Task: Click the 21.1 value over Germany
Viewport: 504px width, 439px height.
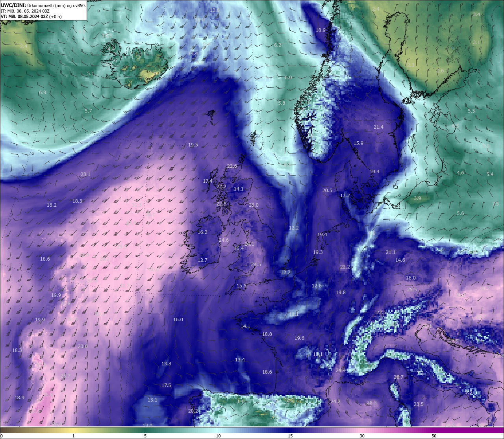Action: (x=391, y=252)
